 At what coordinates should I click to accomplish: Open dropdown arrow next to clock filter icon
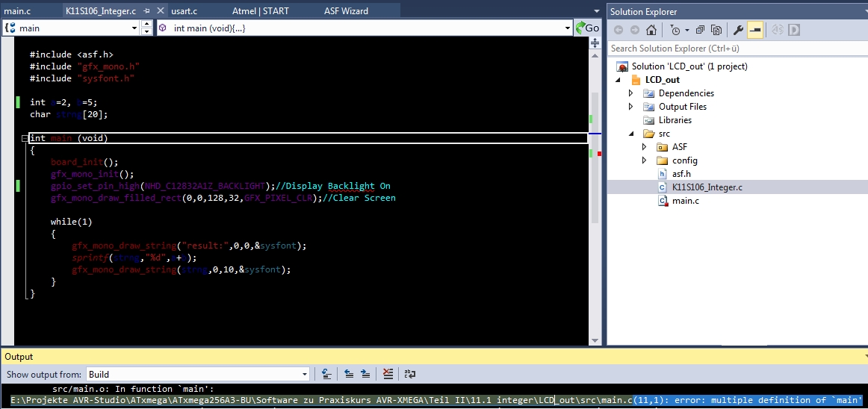pos(687,30)
